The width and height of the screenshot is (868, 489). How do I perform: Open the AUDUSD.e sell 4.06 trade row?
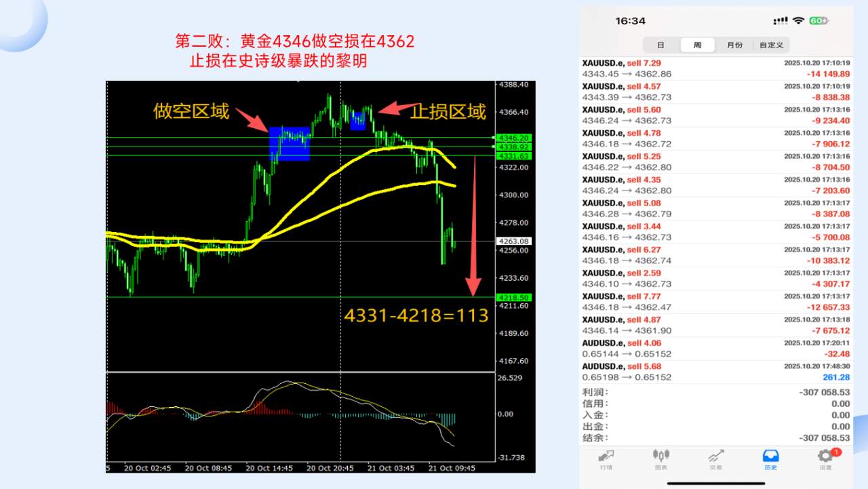[x=716, y=349]
